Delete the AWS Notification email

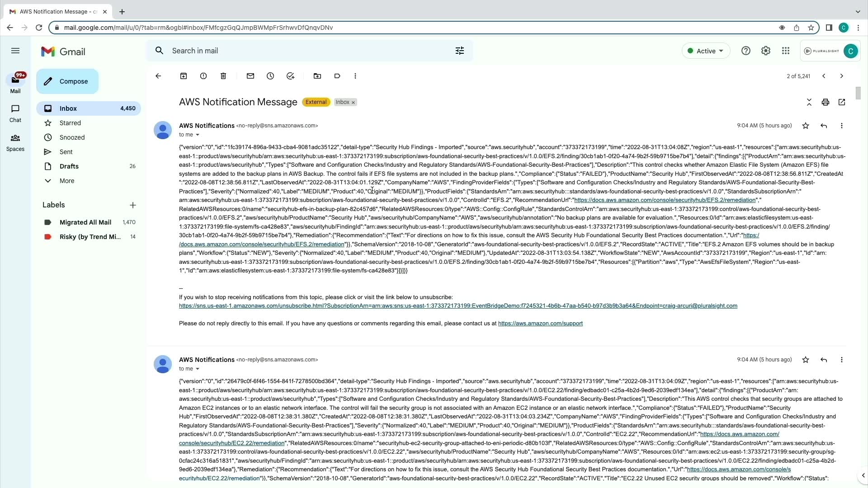pyautogui.click(x=223, y=76)
